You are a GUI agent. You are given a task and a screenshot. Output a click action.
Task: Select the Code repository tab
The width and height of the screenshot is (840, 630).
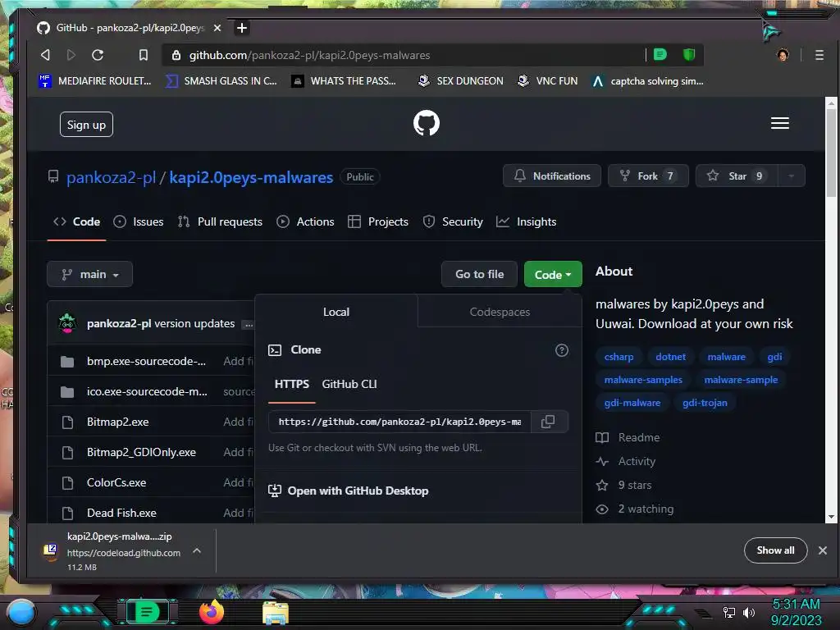tap(76, 221)
